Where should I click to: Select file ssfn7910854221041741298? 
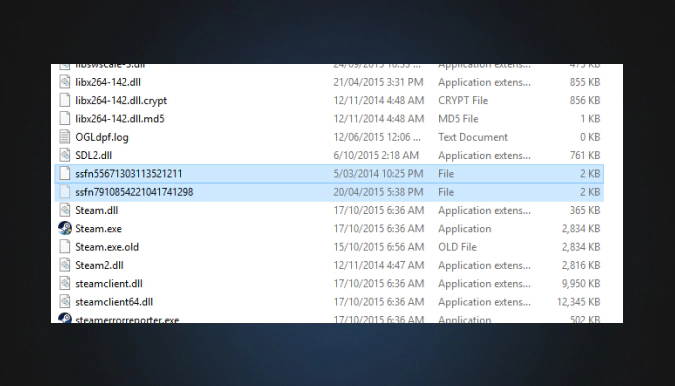pos(134,192)
